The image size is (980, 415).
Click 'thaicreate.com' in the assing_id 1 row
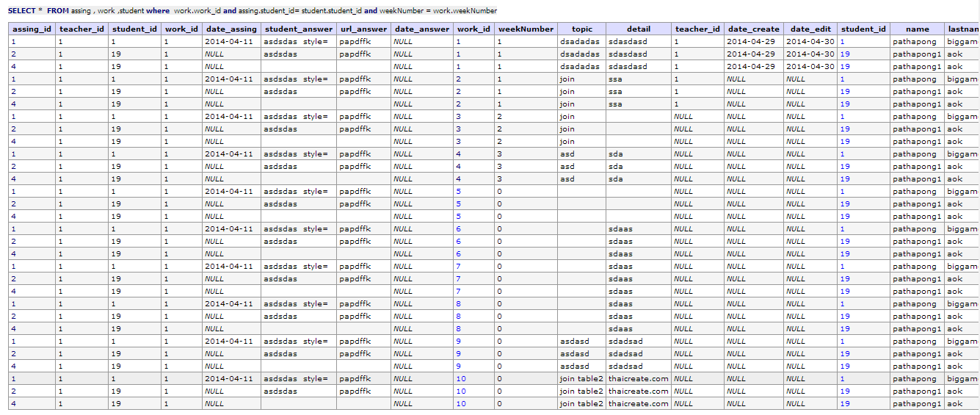(x=639, y=378)
